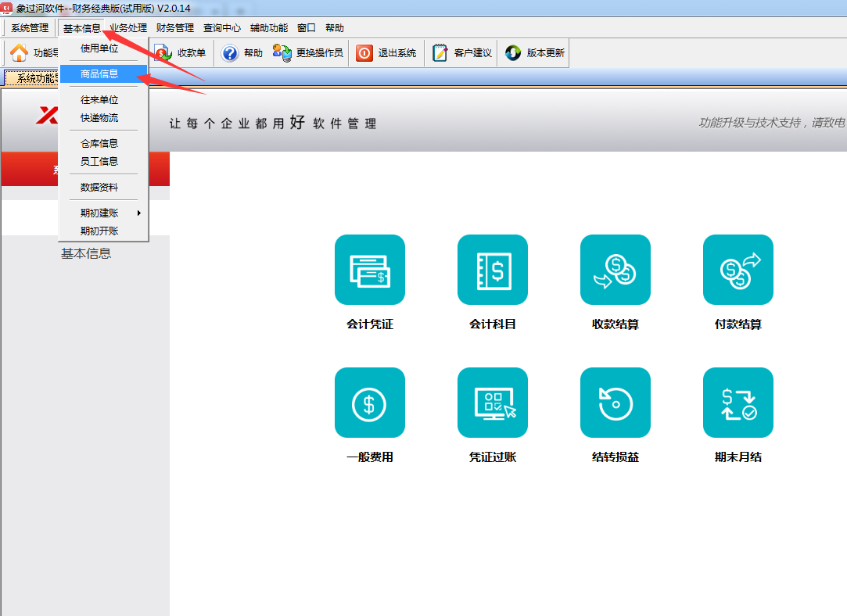
Task: Open the 付款结算 icon tile
Action: (738, 270)
